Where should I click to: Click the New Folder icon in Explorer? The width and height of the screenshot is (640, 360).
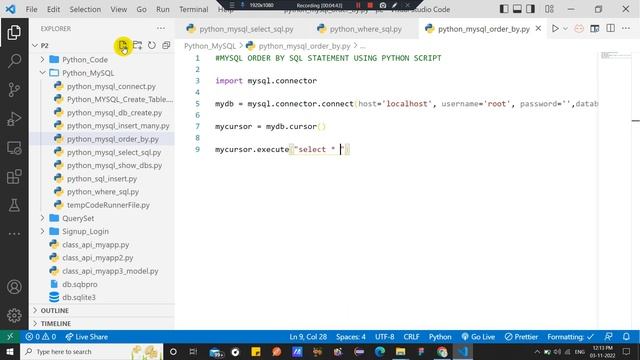tap(138, 45)
